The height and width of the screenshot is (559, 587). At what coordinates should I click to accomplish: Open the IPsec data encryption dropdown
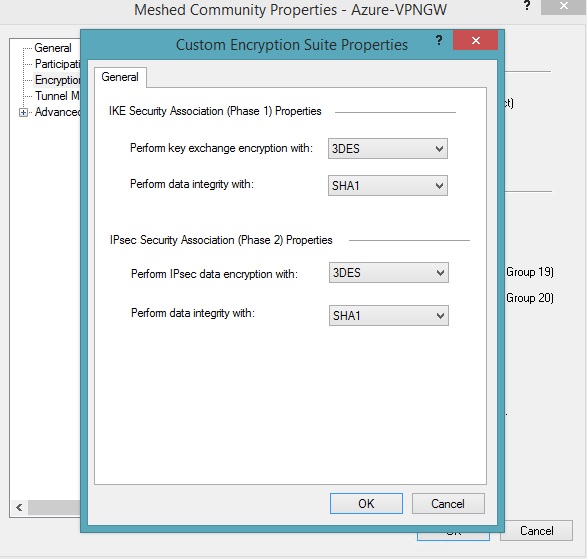click(389, 273)
